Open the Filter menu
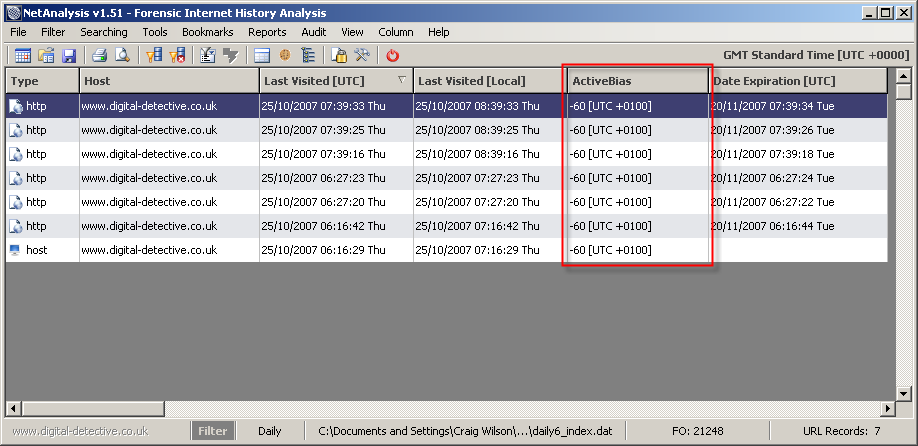Viewport: 918px width, 446px height. [53, 32]
